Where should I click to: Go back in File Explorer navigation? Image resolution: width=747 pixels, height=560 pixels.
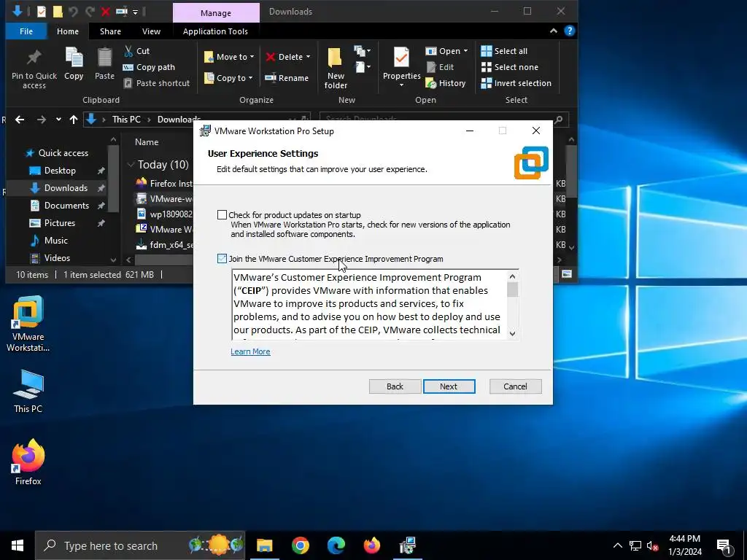tap(20, 120)
